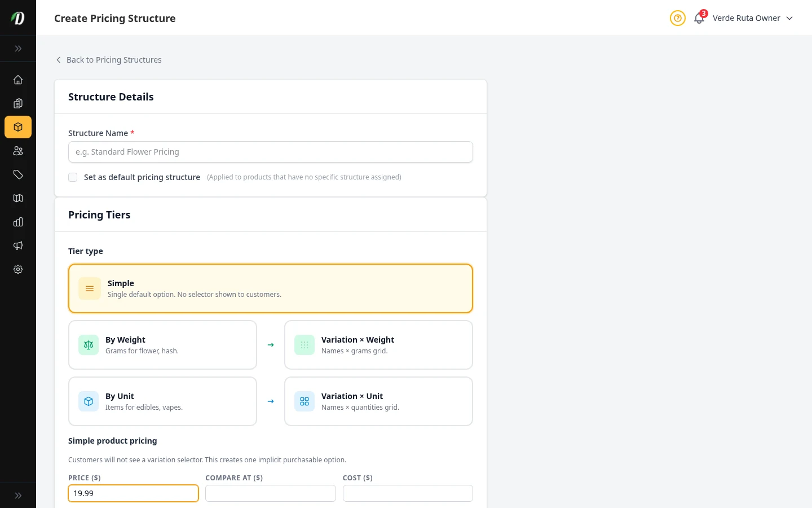This screenshot has height=508, width=812.
Task: Open the Discounts tag icon in sidebar
Action: pyautogui.click(x=17, y=174)
